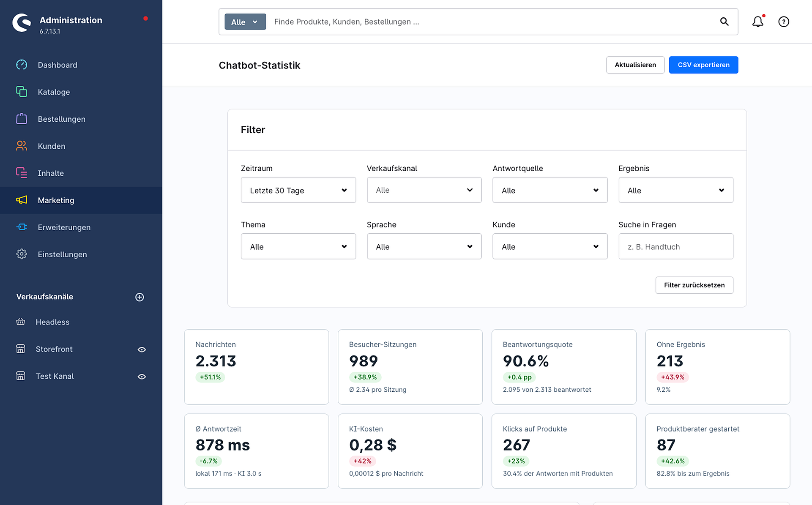Open Dashboard menu item

[x=81, y=65]
